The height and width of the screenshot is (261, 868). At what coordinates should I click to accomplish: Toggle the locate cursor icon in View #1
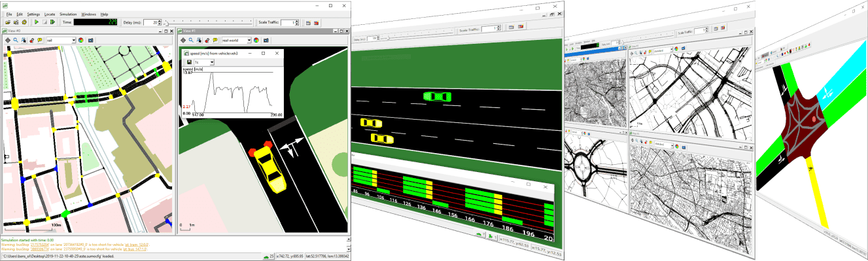pos(200,40)
